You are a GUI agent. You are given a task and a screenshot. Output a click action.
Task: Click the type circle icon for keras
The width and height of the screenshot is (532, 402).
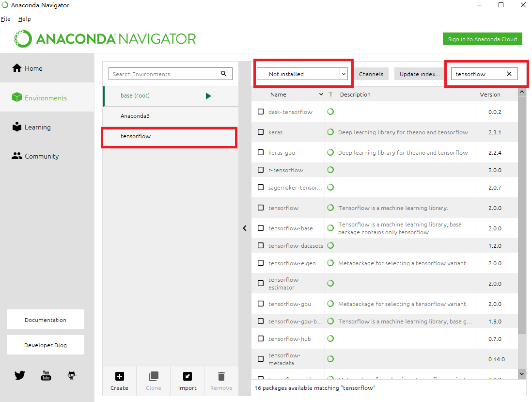330,132
